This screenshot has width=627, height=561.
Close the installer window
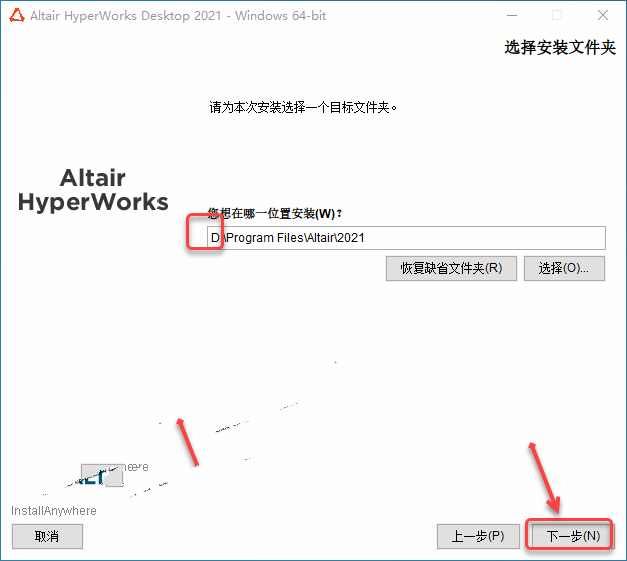(603, 16)
